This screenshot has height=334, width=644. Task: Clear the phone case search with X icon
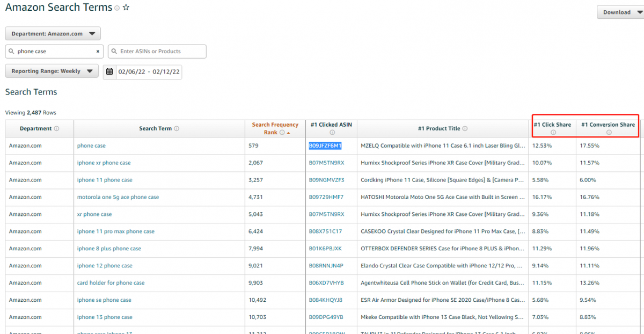[x=98, y=52]
